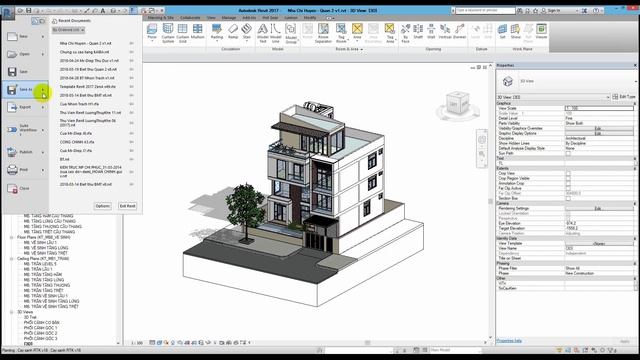Click the Dormer opening tool
The height and width of the screenshot is (360, 640).
coord(460,32)
